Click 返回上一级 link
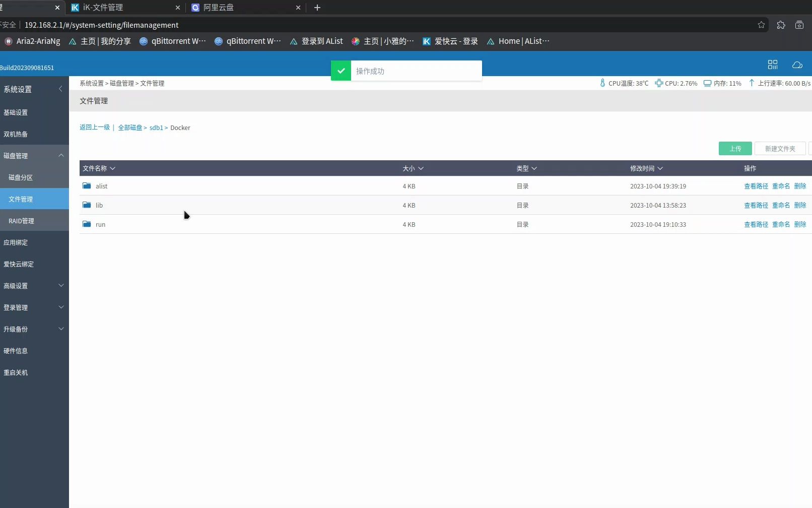 point(95,128)
